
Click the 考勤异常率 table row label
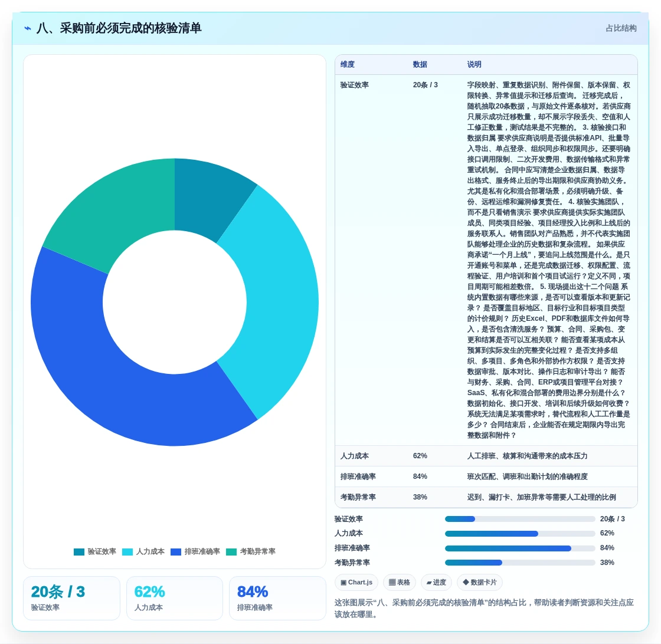[x=358, y=497]
